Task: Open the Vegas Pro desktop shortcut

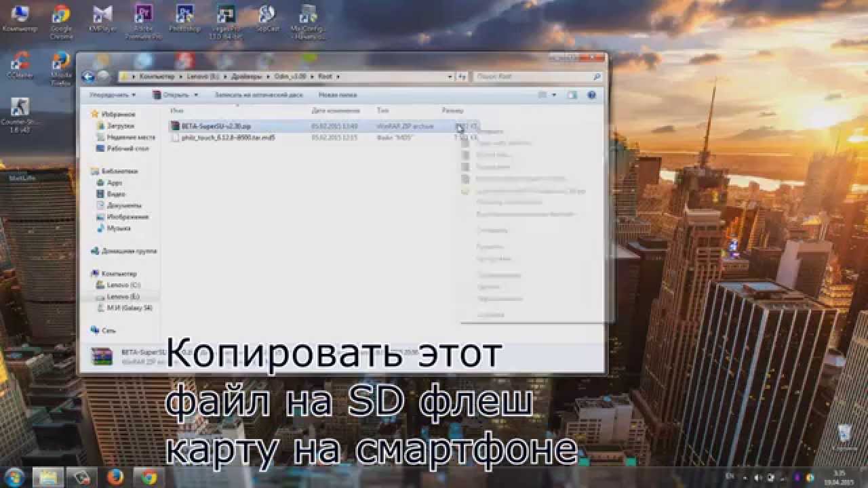Action: [x=226, y=20]
